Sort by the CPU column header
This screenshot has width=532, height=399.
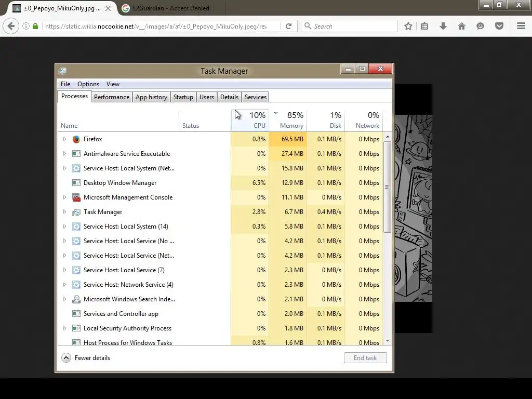[x=250, y=120]
